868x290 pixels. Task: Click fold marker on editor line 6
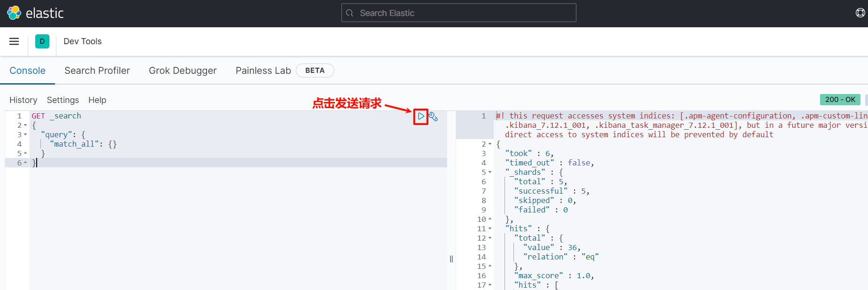tap(25, 163)
